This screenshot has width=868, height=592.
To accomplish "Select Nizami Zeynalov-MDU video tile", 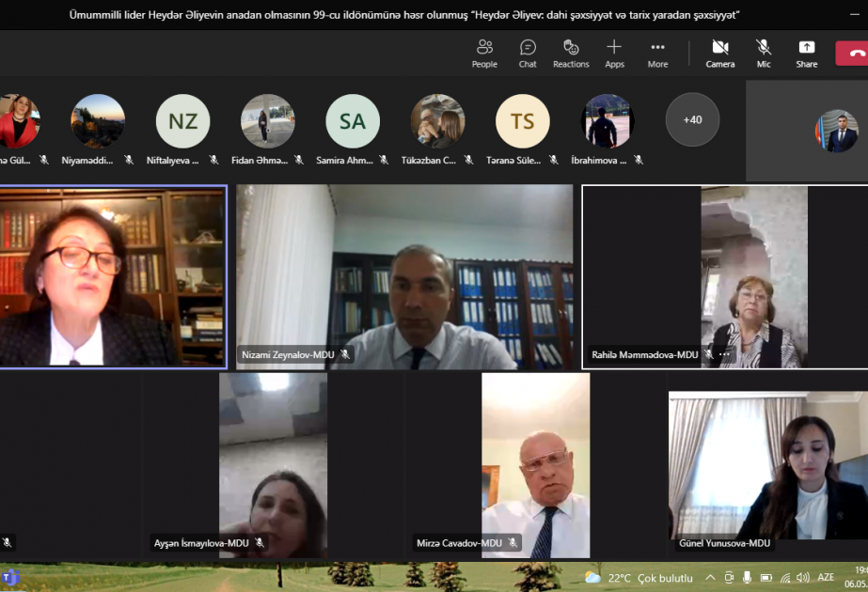I will coord(404,276).
